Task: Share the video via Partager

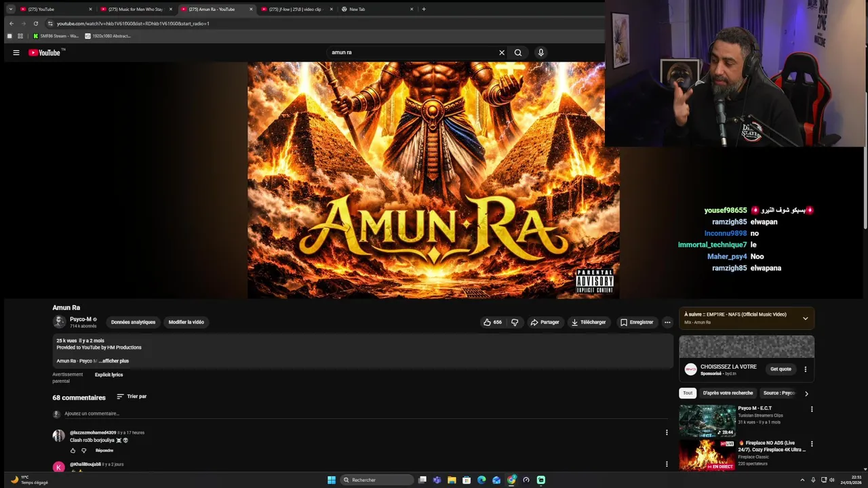Action: tap(545, 322)
